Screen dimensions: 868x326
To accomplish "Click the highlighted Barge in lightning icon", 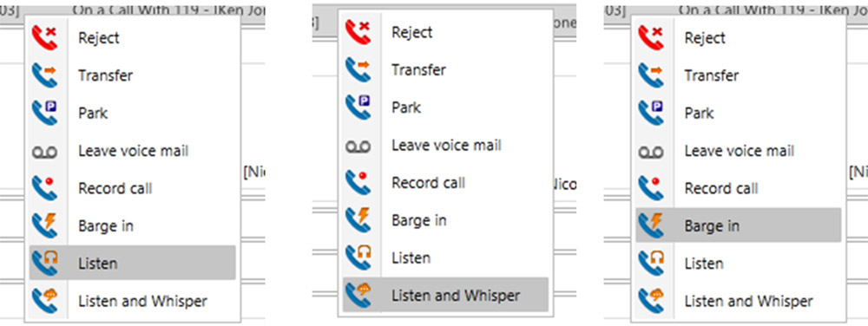I will (x=651, y=225).
